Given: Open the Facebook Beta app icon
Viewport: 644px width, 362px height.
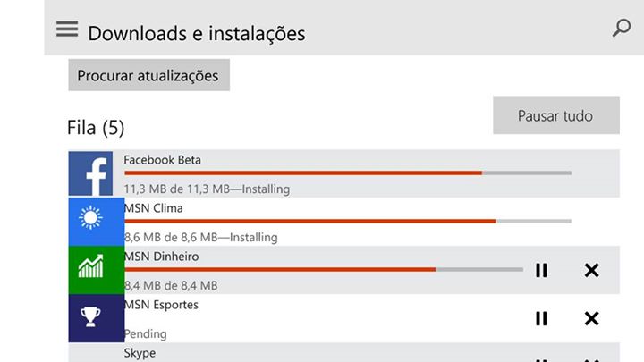Looking at the screenshot, I should coord(97,174).
